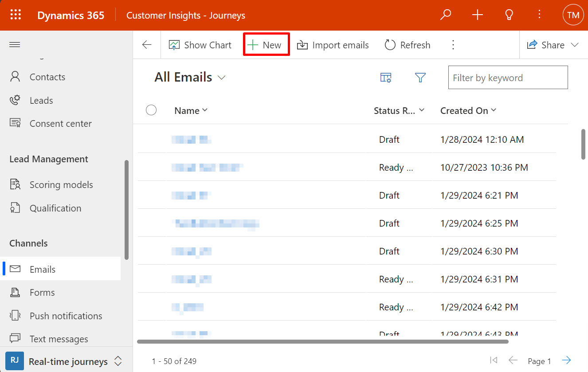Screen dimensions: 588x372
Task: Click the RJ area badge
Action: pyautogui.click(x=15, y=361)
